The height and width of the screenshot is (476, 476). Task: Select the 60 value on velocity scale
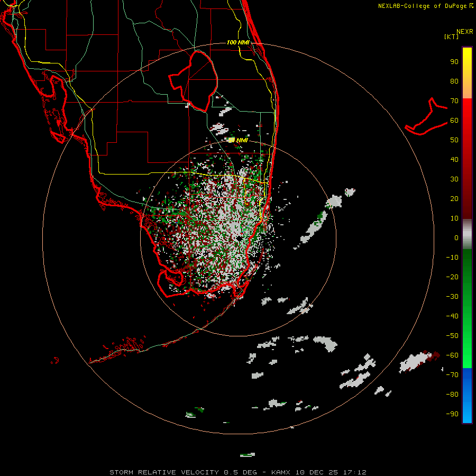pyautogui.click(x=454, y=121)
